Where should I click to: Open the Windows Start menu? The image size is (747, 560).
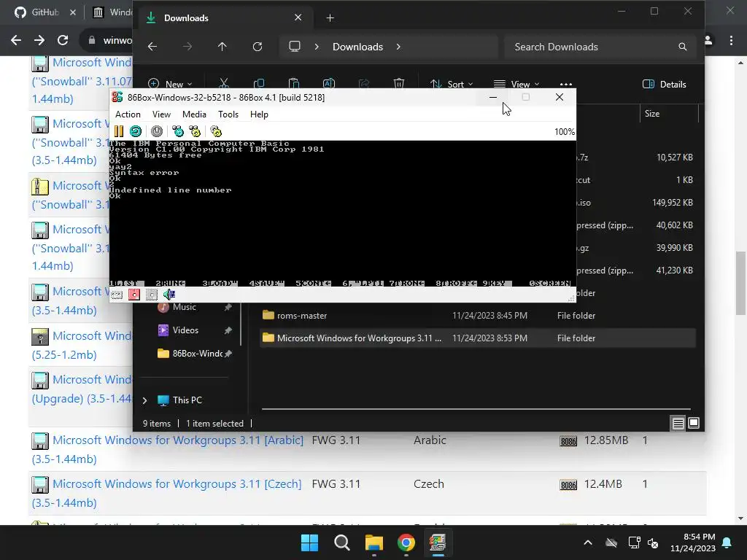[309, 542]
